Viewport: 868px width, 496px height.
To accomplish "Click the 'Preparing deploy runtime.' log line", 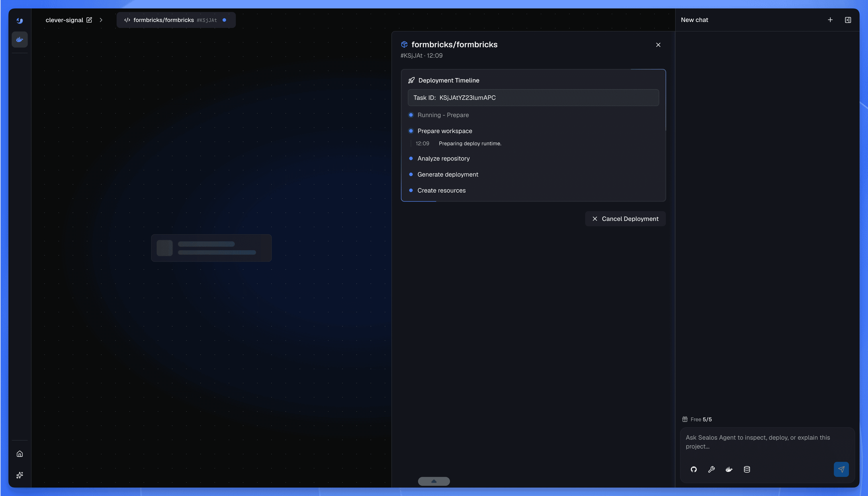I will tap(470, 144).
